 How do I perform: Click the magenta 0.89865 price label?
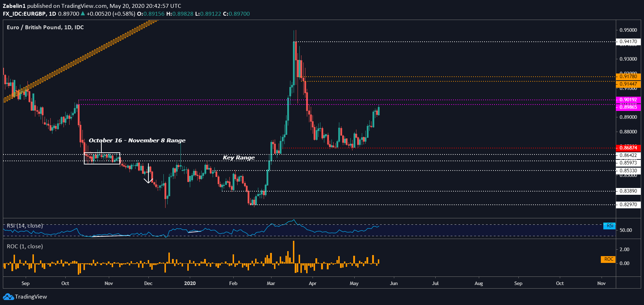click(628, 107)
